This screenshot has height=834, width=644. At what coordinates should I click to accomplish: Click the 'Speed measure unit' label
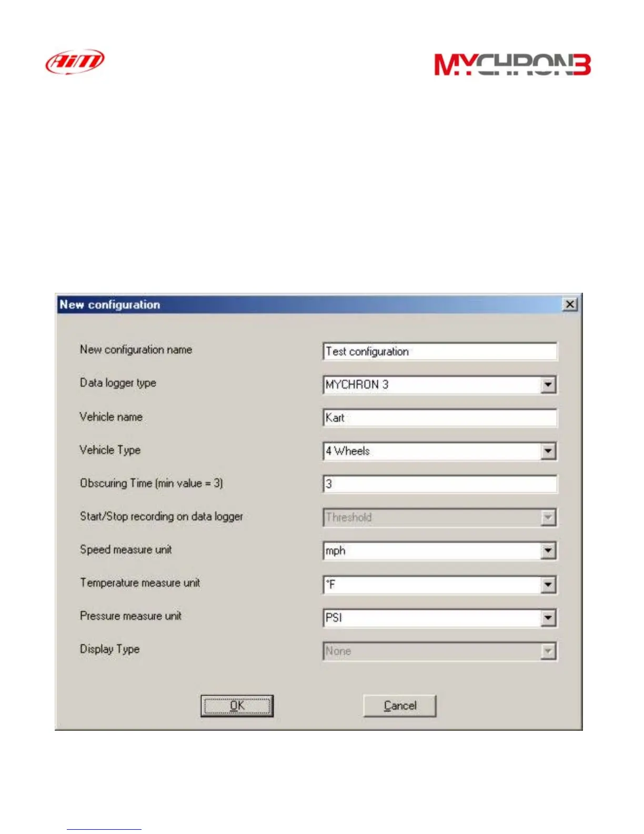pyautogui.click(x=126, y=550)
